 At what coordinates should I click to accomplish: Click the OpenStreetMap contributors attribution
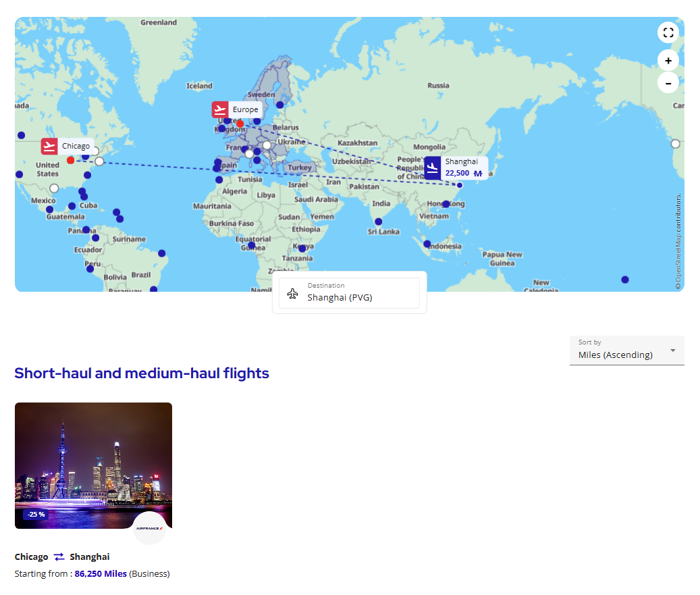coord(678,242)
